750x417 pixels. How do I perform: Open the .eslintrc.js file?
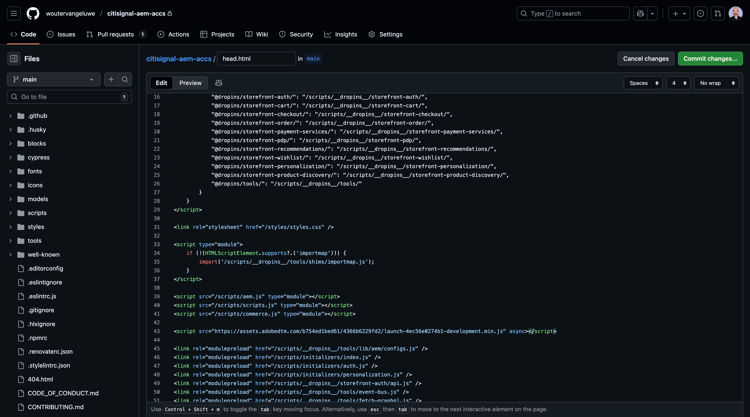(x=42, y=296)
